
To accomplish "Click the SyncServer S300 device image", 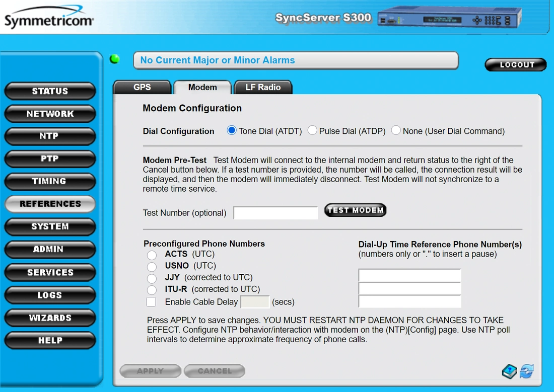I will [449, 17].
